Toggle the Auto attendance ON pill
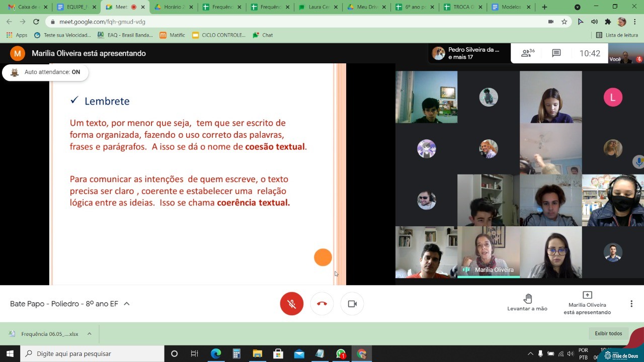Viewport: 644px width, 362px height. tap(46, 72)
